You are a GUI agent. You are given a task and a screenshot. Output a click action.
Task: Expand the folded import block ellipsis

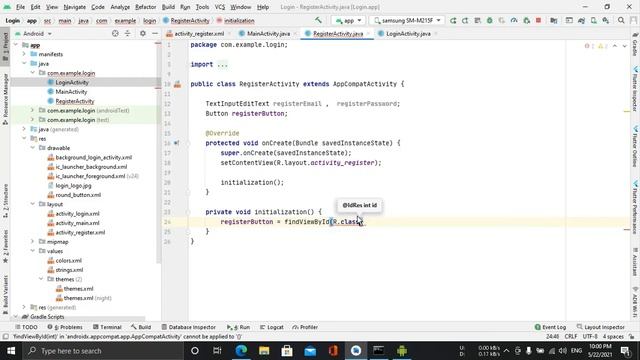[222, 64]
